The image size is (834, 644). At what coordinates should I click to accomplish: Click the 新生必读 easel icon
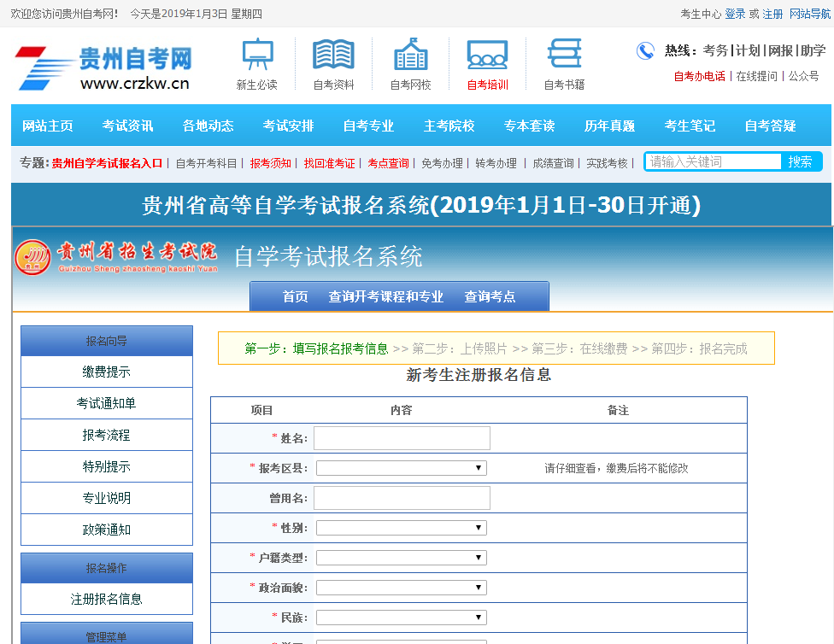point(257,55)
